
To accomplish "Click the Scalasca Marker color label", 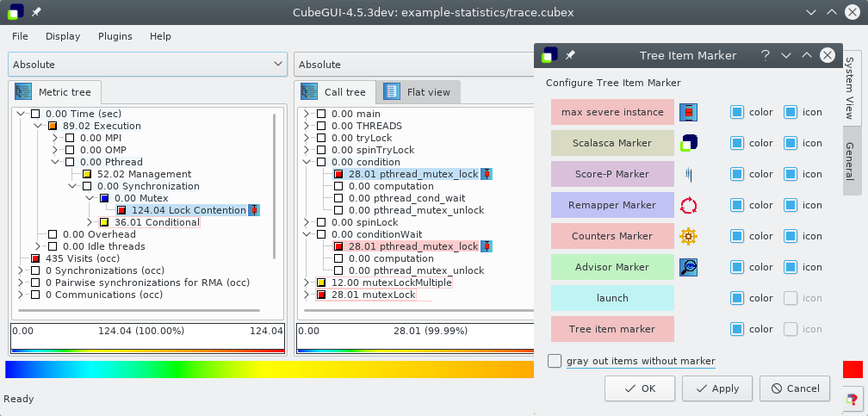I will [x=612, y=143].
